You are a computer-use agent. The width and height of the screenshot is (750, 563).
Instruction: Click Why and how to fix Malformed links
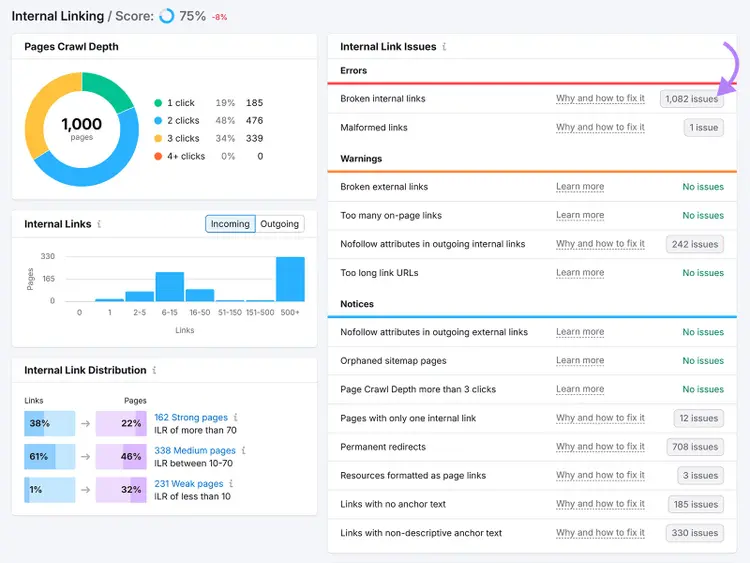click(x=600, y=127)
